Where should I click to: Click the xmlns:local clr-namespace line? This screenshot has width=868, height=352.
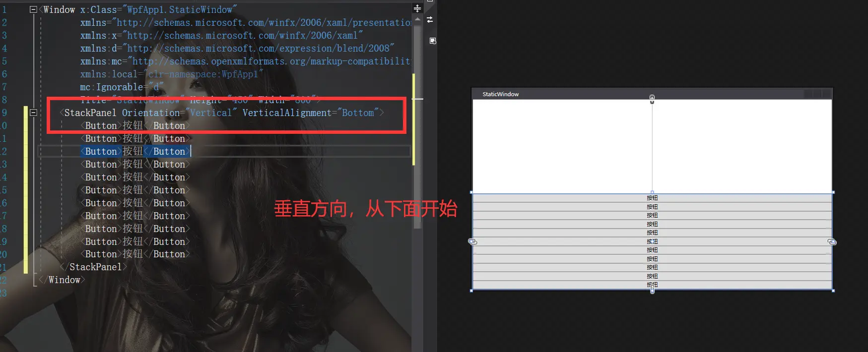(172, 74)
